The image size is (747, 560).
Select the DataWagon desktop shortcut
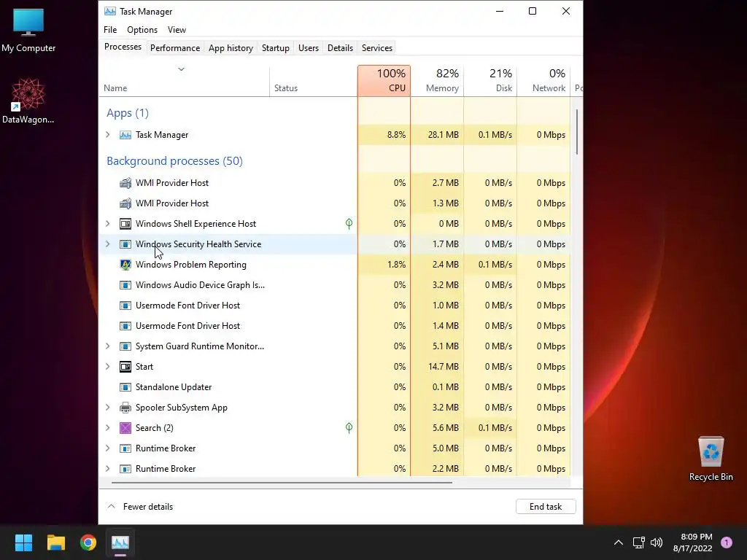[28, 101]
